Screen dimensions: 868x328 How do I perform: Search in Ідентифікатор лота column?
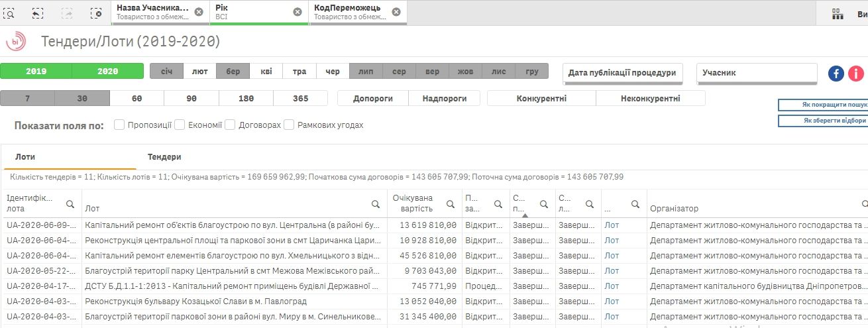click(70, 203)
